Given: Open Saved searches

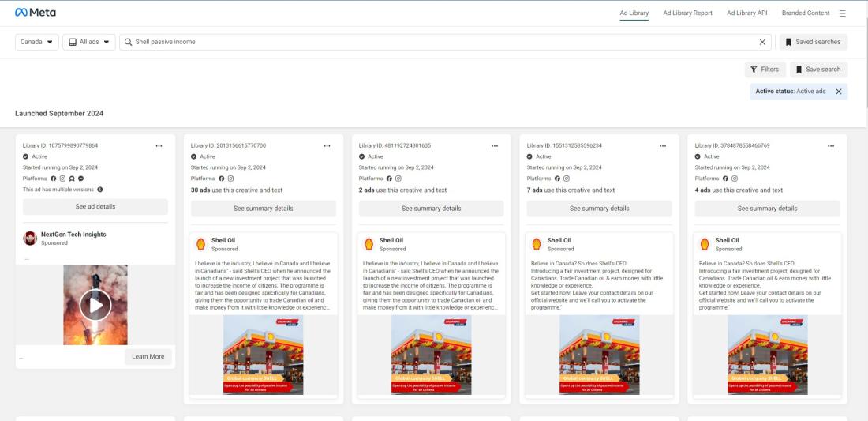Looking at the screenshot, I should tap(814, 42).
